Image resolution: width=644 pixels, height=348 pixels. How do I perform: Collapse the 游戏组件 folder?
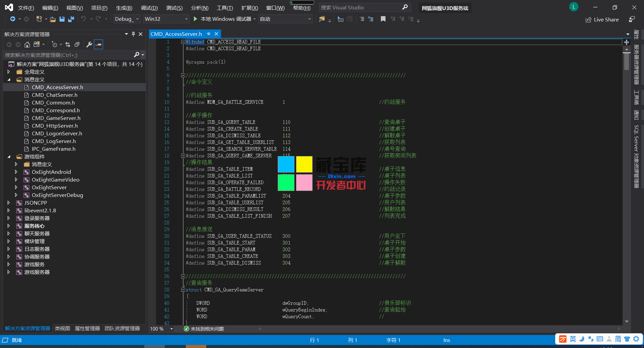click(x=9, y=157)
